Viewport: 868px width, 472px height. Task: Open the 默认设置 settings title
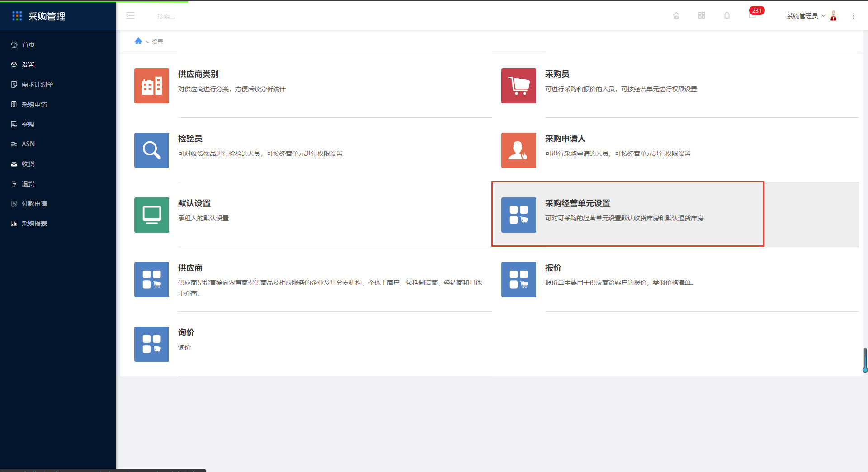194,203
